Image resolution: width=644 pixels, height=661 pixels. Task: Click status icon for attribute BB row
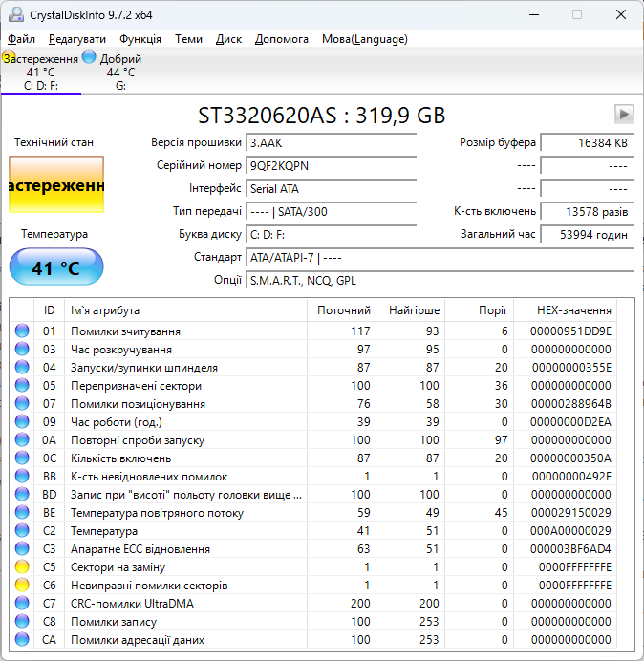tap(22, 476)
